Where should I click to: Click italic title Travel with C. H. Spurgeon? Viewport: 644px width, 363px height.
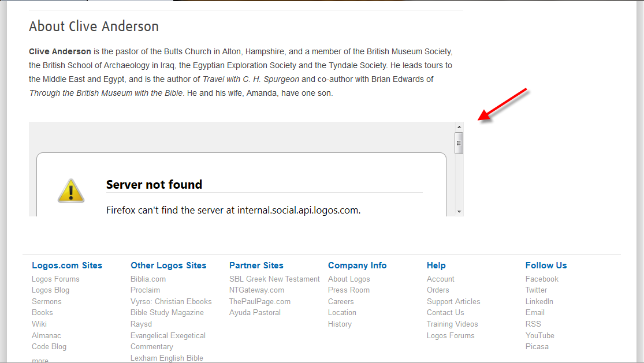tap(251, 79)
